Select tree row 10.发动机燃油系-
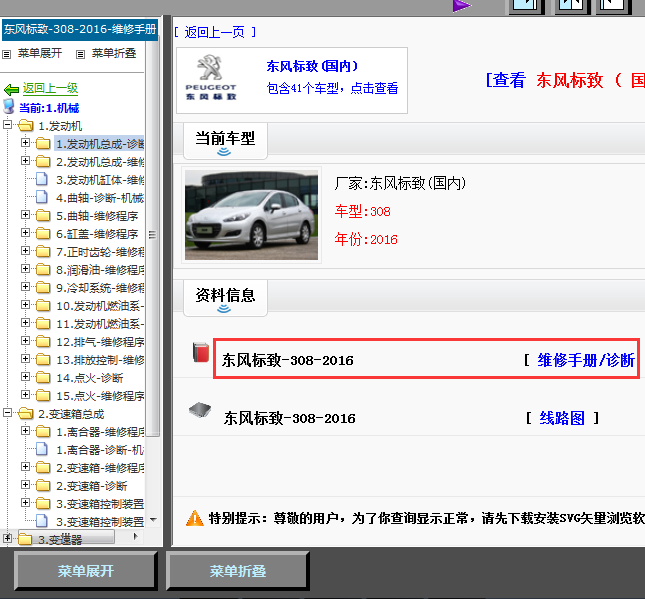 100,306
